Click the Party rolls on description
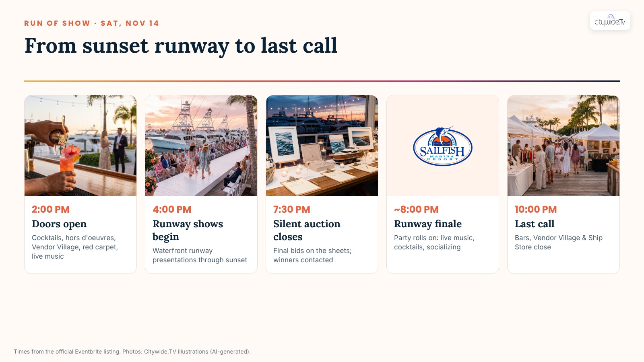 pyautogui.click(x=434, y=243)
